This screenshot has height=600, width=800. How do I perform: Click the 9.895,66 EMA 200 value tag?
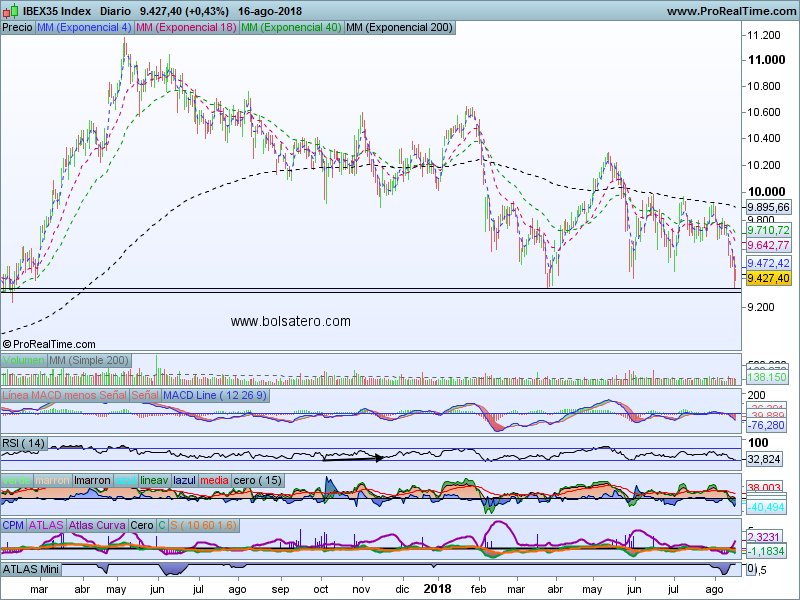tap(768, 207)
